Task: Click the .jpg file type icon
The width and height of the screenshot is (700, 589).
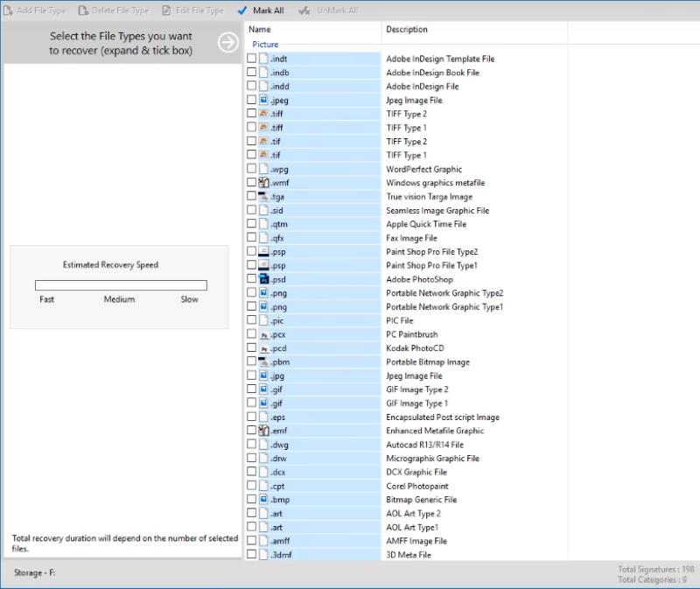Action: (263, 375)
